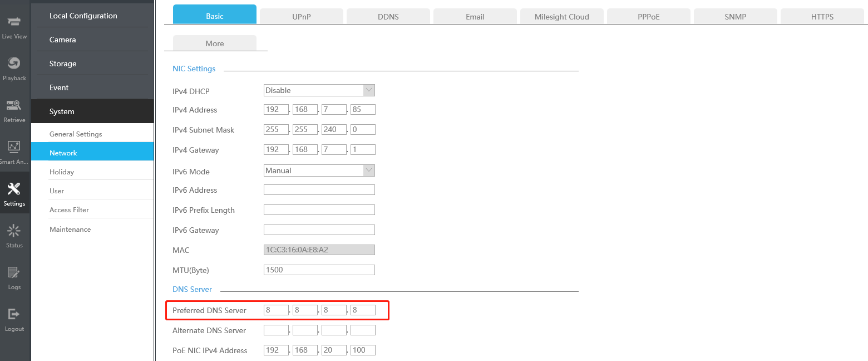Click first octet of Preferred DNS Server
The height and width of the screenshot is (361, 868).
point(276,310)
